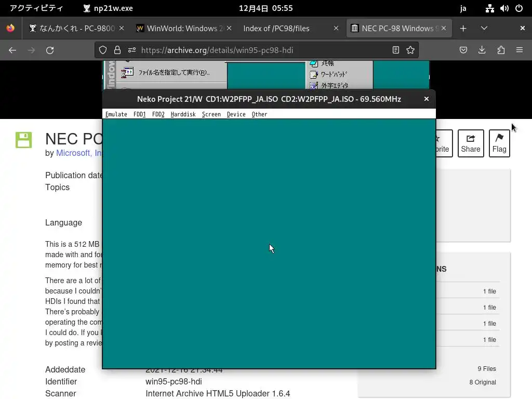
Task: Open the FDD2 menu
Action: point(158,114)
